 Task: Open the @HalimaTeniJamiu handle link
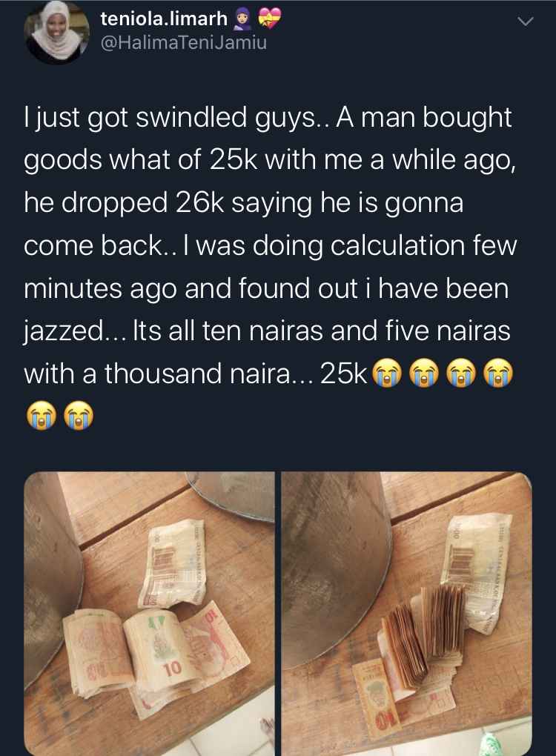[183, 44]
